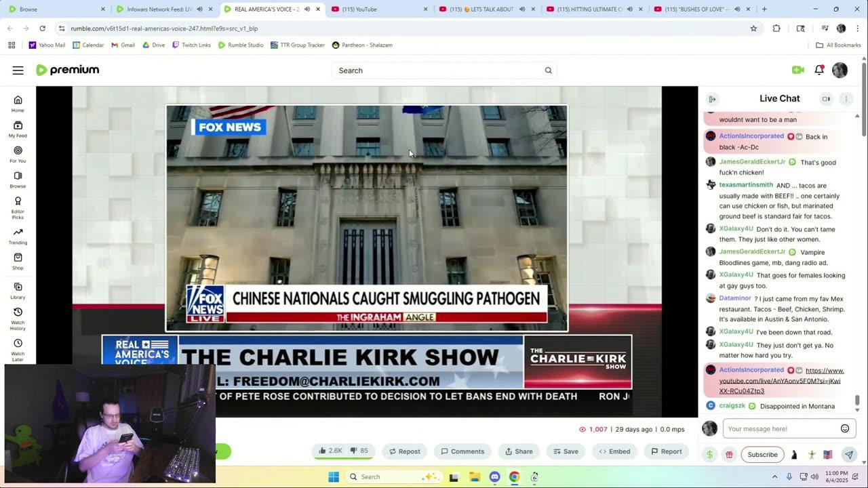This screenshot has width=868, height=488.
Task: Open the All Bookmarks folder
Action: click(838, 45)
